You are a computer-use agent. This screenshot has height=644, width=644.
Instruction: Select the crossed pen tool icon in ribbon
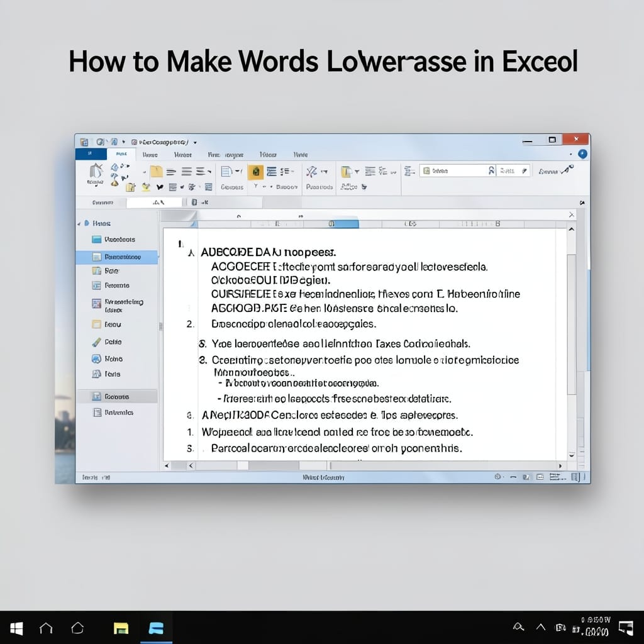(311, 172)
